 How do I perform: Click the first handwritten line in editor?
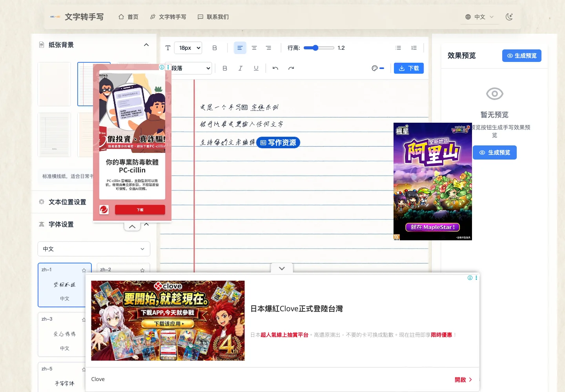239,107
